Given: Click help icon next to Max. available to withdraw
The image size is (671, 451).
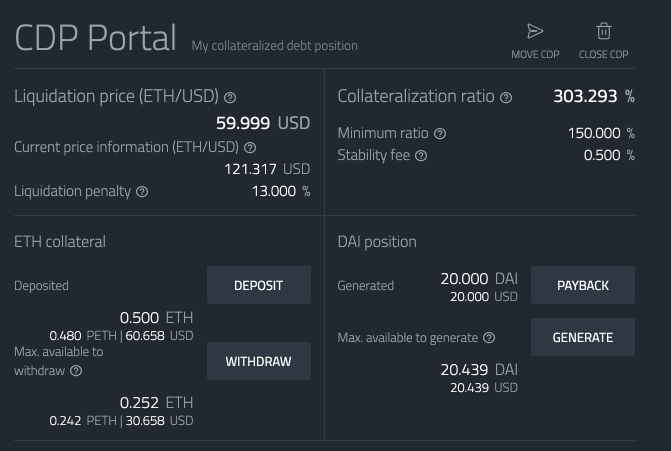Looking at the screenshot, I should (76, 371).
